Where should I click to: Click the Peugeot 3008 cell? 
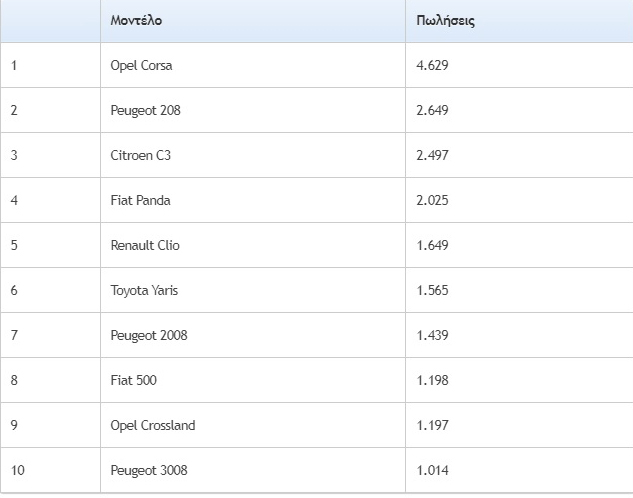click(148, 471)
